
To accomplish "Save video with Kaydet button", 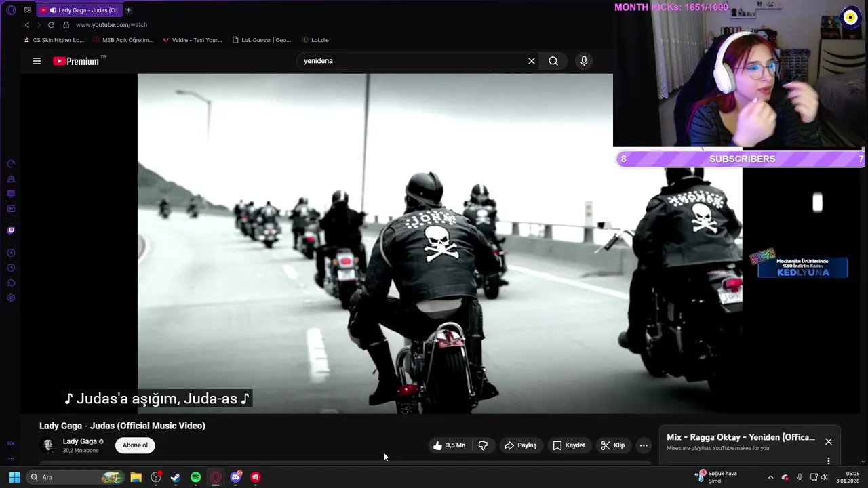I will point(568,445).
